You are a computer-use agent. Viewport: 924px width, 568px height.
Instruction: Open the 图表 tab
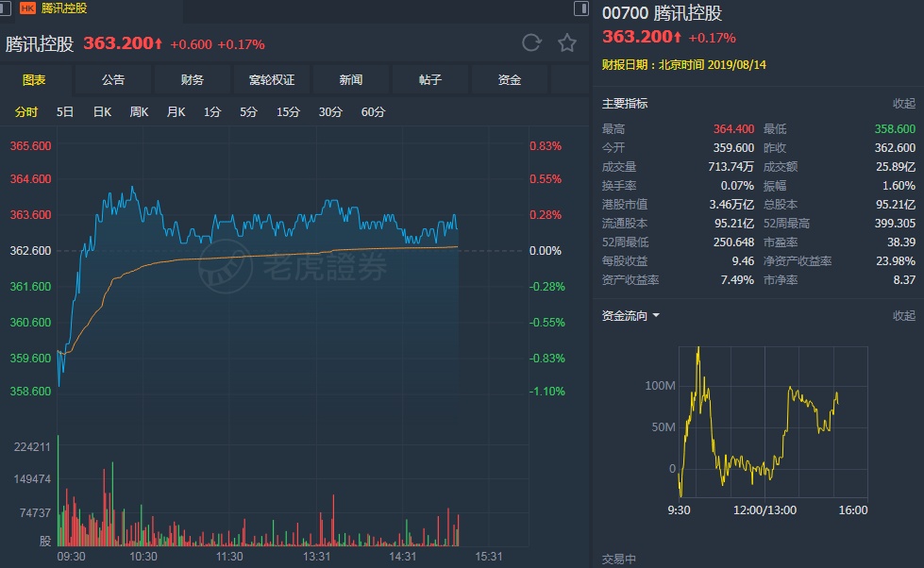pos(34,79)
